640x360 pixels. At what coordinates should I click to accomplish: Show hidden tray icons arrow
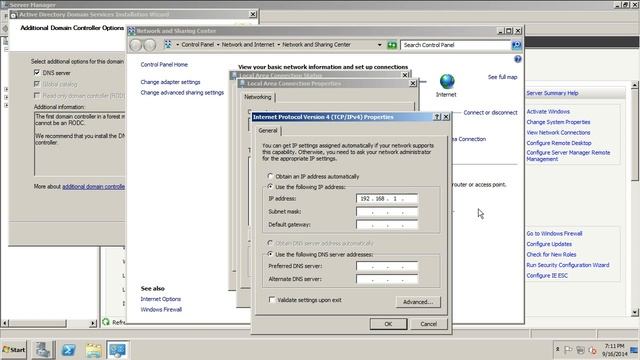(558, 349)
